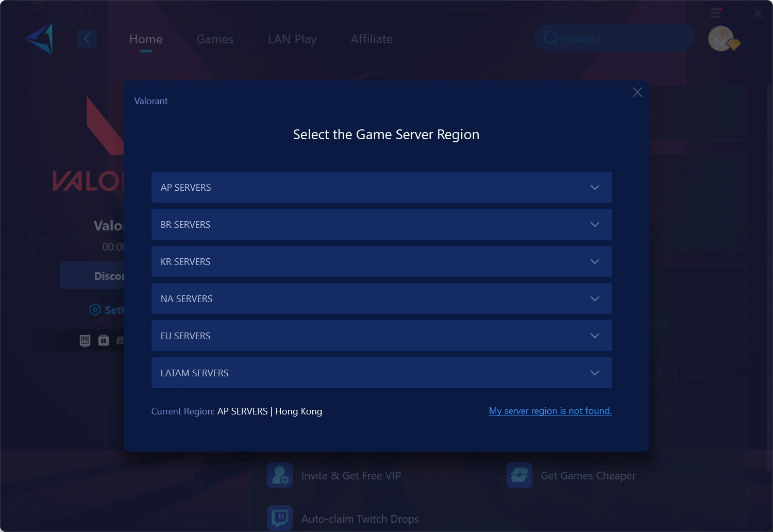Viewport: 773px width, 532px height.
Task: Open Auto-claim Twitch Drops icon
Action: 280,518
